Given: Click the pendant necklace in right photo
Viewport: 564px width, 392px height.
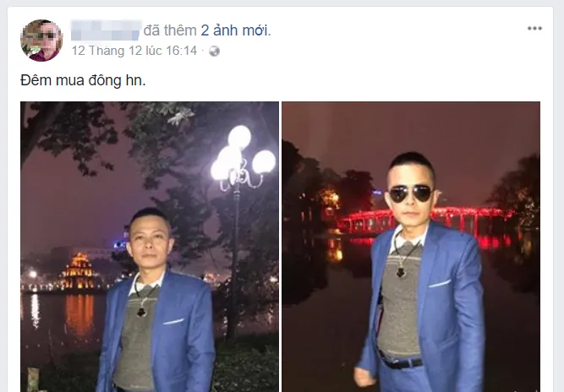Looking at the screenshot, I should pyautogui.click(x=401, y=272).
